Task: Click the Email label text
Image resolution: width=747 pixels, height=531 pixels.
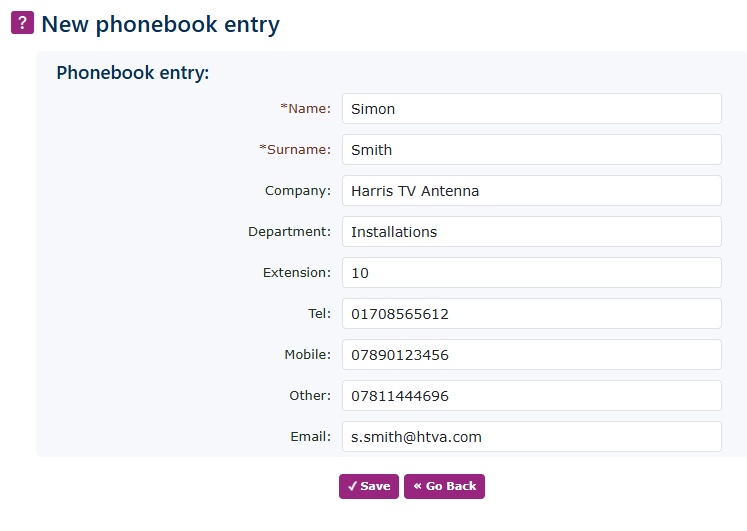Action: coord(311,437)
